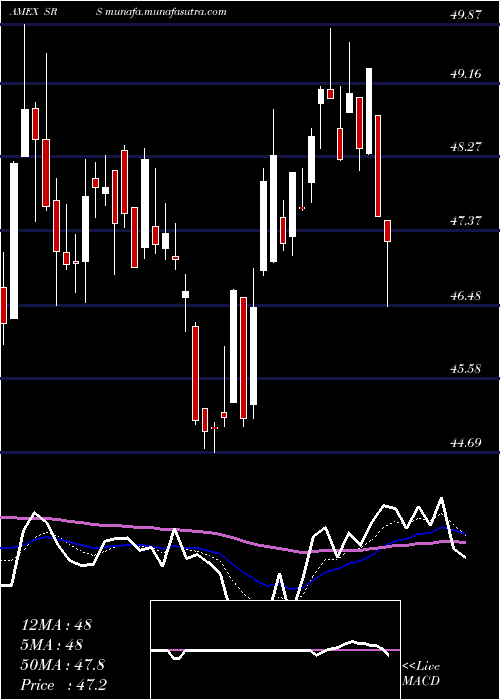Click the AMEX SR ticker header text

[34, 12]
